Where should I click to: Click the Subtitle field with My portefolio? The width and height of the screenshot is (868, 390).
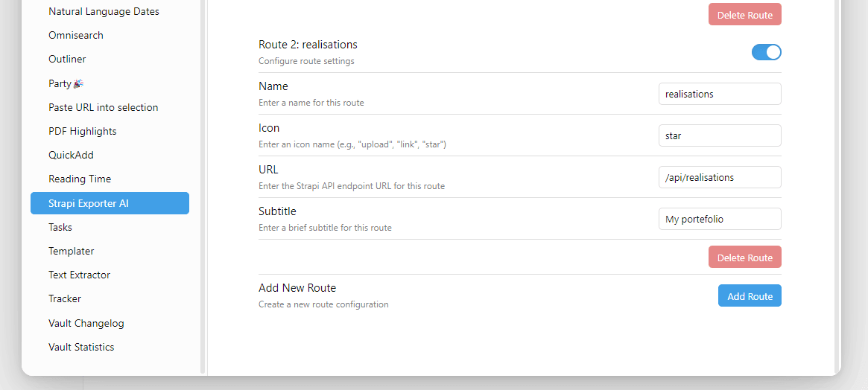[719, 219]
